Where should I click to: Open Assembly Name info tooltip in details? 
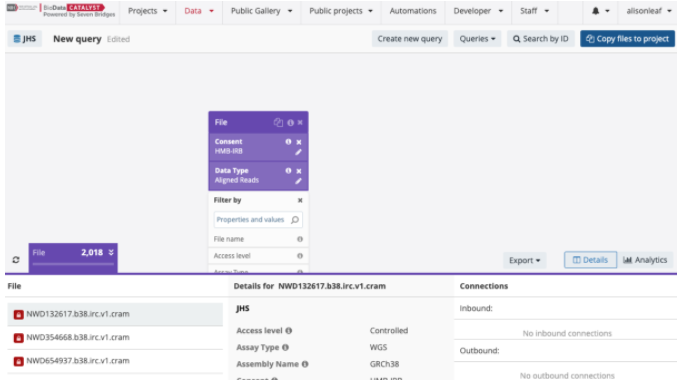305,364
